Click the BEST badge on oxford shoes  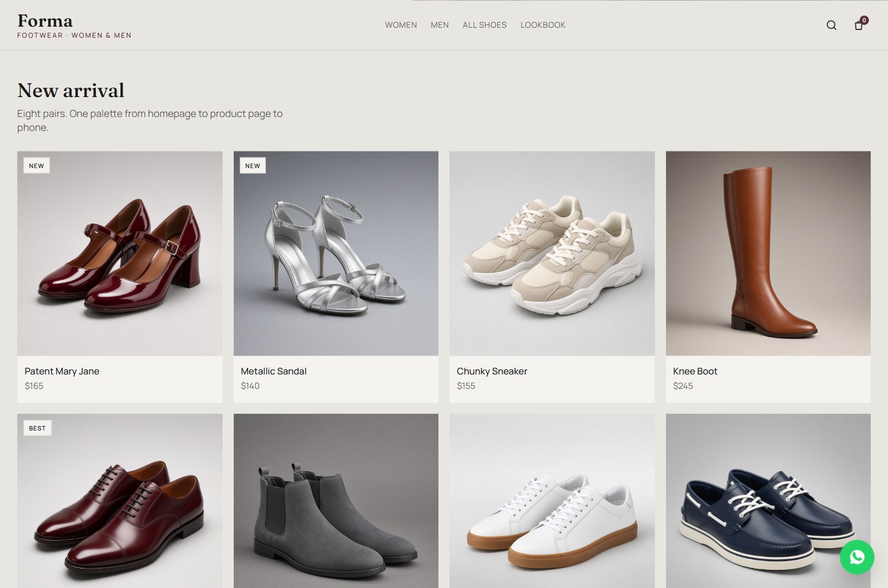click(x=37, y=428)
